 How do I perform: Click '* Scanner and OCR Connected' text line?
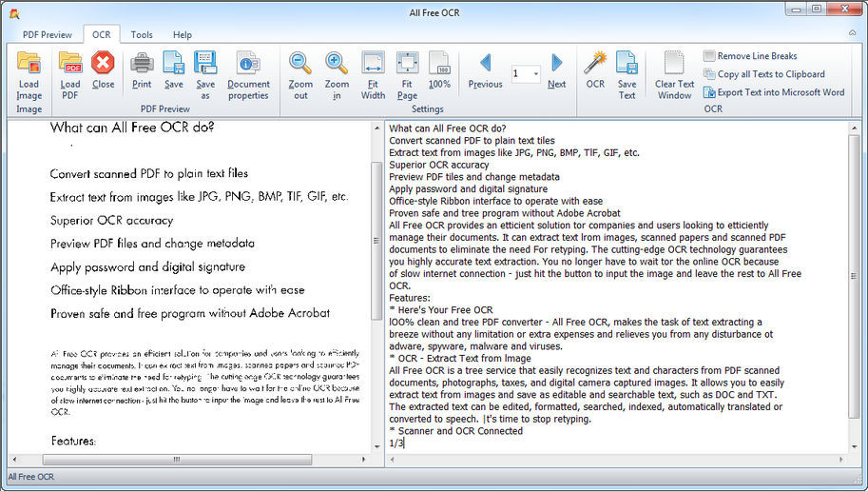(455, 431)
